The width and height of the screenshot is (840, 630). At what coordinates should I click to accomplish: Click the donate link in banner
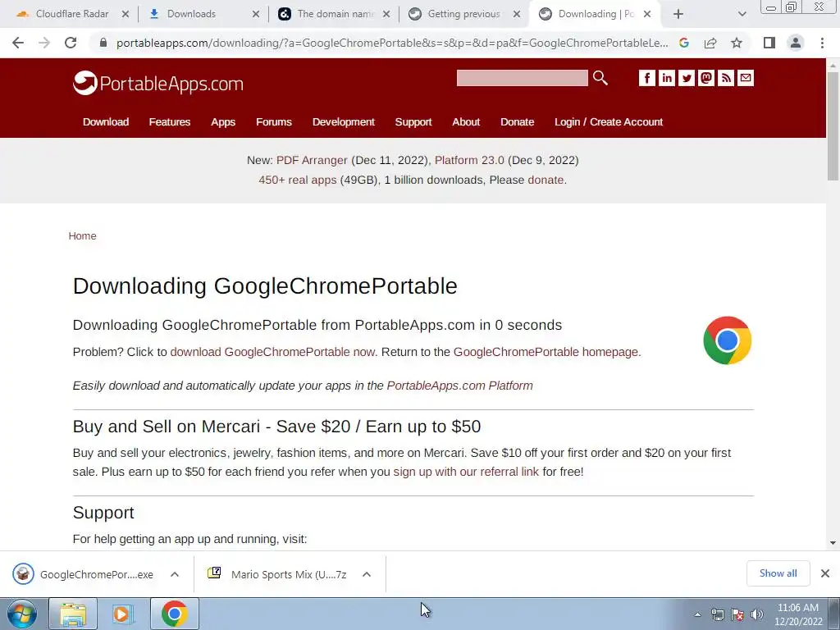pos(546,180)
